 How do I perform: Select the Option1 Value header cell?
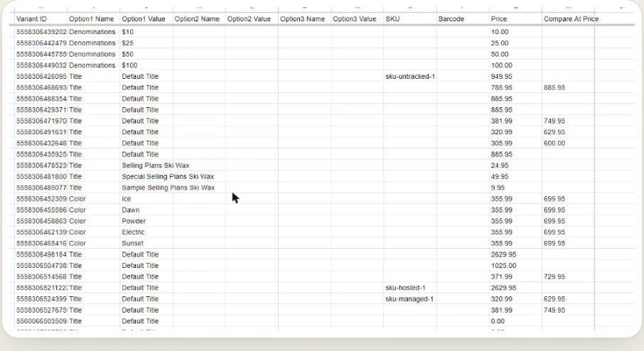pos(146,19)
